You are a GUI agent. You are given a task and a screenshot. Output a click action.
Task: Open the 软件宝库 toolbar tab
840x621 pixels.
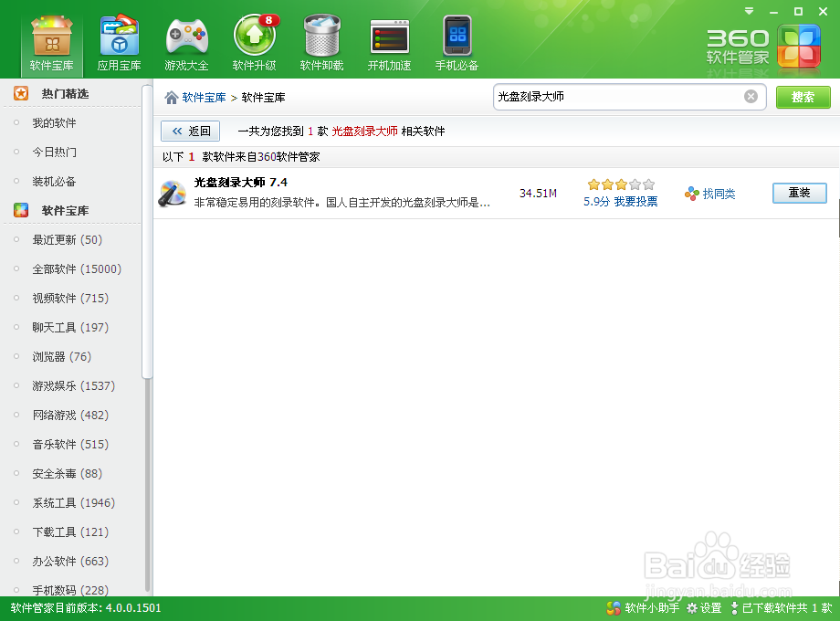(x=51, y=45)
